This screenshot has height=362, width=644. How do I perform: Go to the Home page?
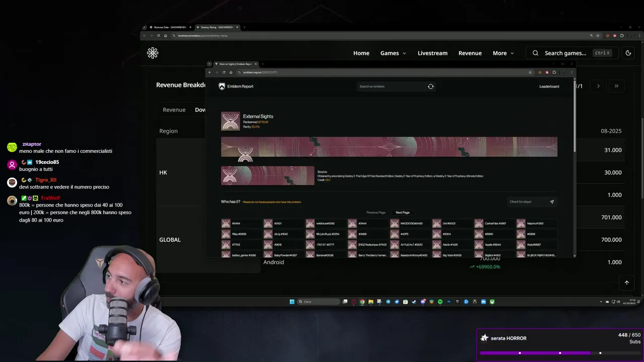tap(361, 53)
